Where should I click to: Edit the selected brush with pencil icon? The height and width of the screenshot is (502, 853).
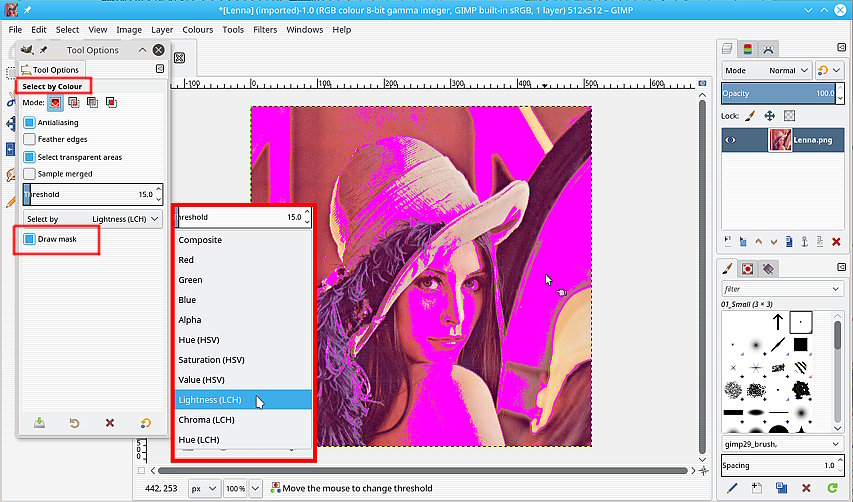(x=732, y=488)
